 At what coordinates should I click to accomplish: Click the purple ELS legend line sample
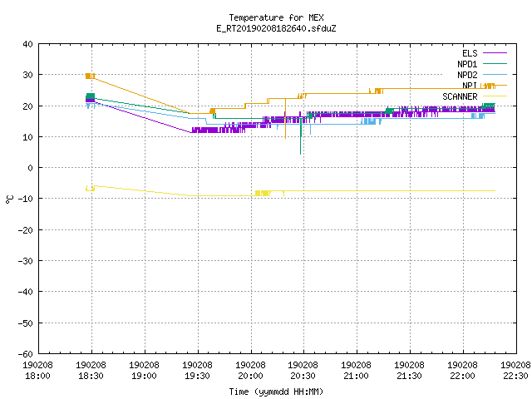(495, 53)
